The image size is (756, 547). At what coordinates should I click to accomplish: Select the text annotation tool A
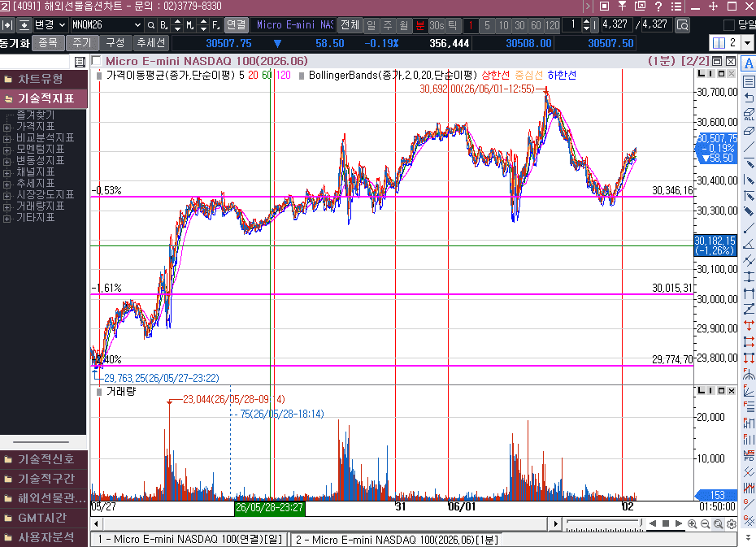click(x=749, y=63)
